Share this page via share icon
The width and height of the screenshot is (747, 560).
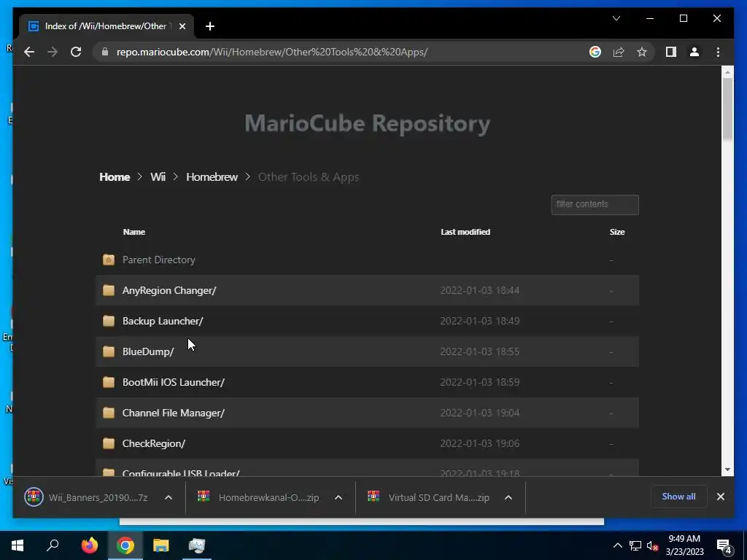(x=619, y=52)
